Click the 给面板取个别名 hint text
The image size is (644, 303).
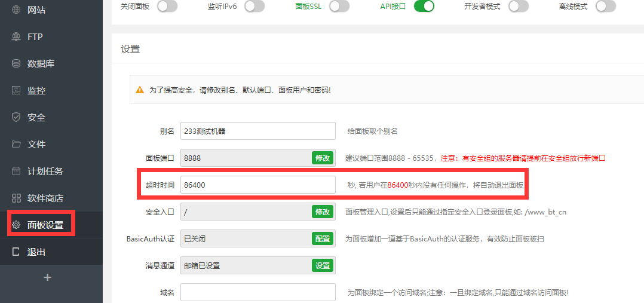click(373, 131)
